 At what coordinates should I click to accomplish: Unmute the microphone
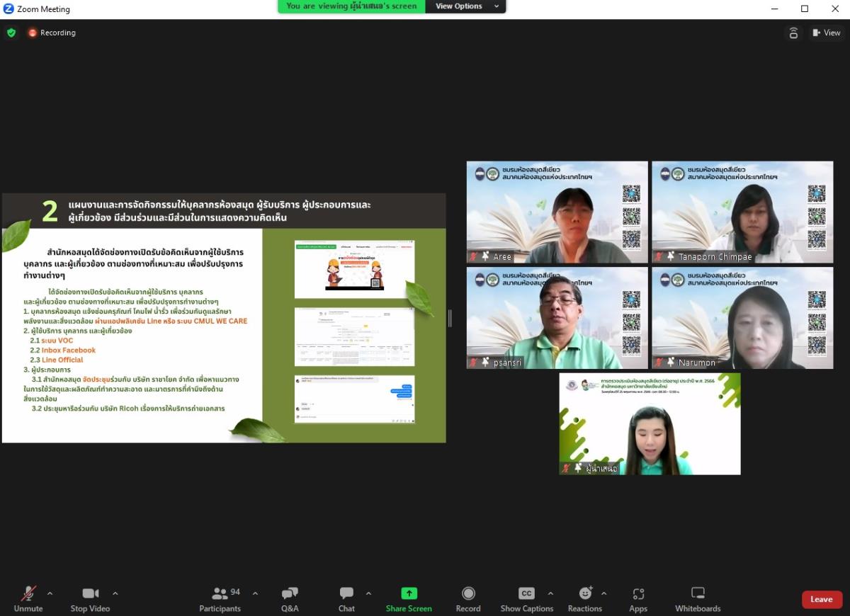(x=28, y=599)
